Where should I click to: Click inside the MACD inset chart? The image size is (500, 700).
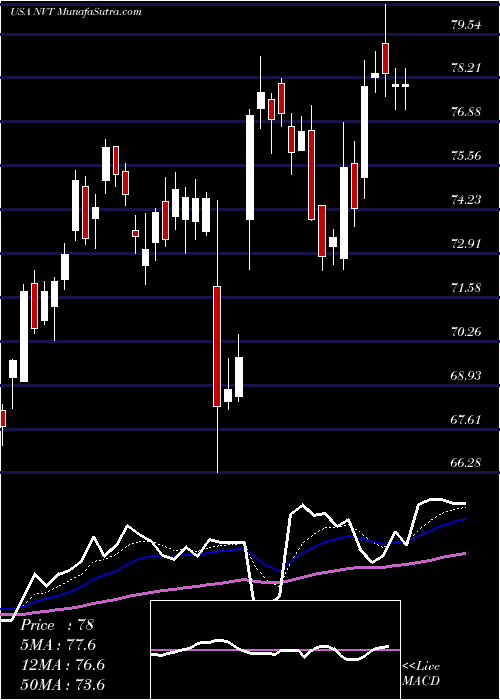pos(275,650)
